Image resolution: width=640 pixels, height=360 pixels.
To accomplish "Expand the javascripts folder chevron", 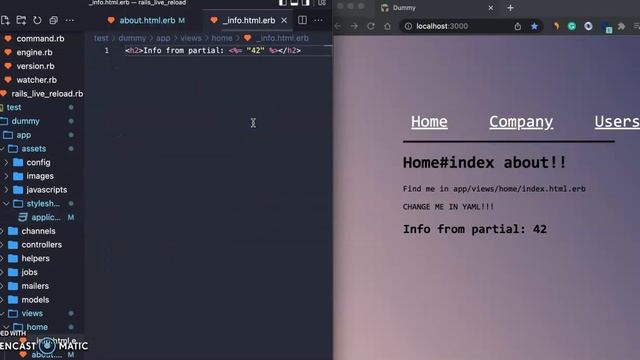I will coord(6,190).
